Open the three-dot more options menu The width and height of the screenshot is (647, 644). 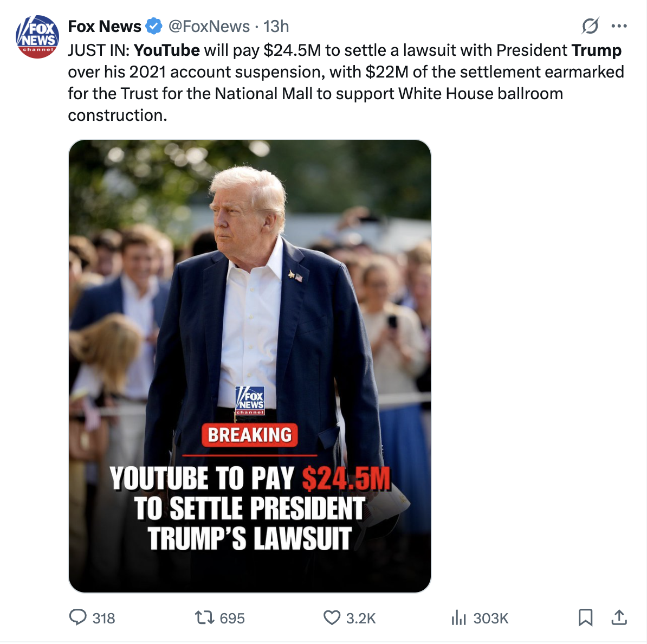(619, 26)
